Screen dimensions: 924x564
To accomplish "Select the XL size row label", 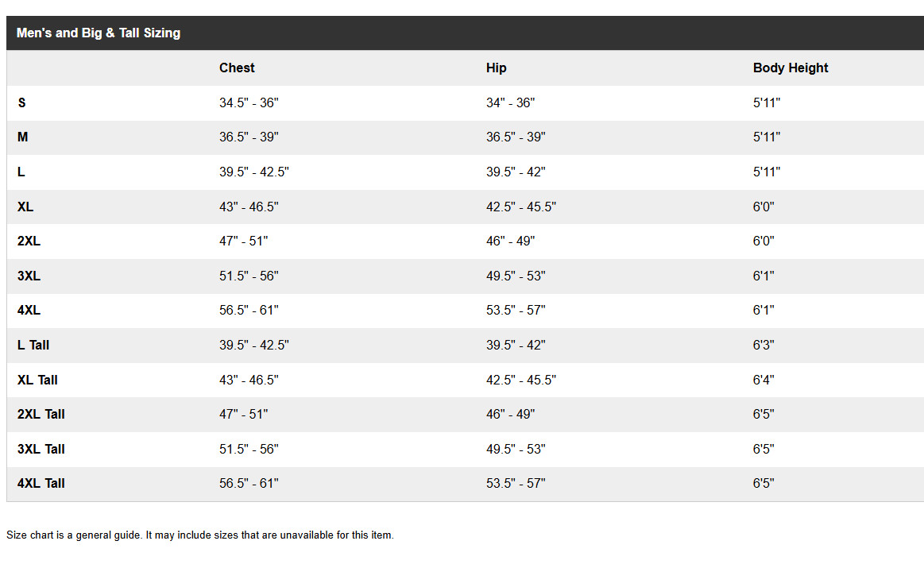I will 25,207.
